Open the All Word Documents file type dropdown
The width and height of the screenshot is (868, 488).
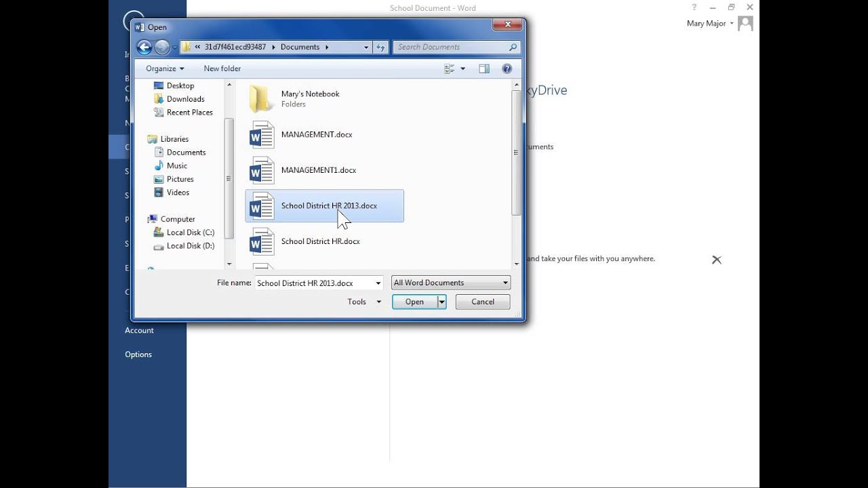451,283
